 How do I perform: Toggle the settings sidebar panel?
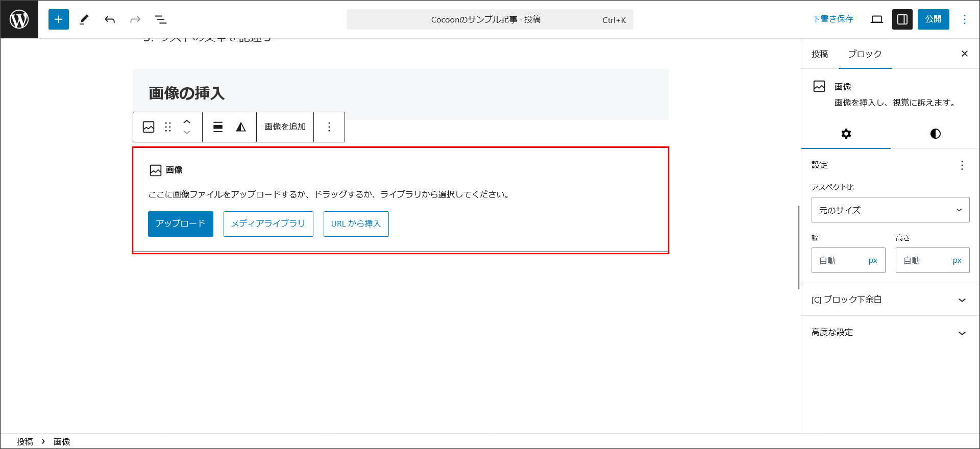(x=902, y=19)
